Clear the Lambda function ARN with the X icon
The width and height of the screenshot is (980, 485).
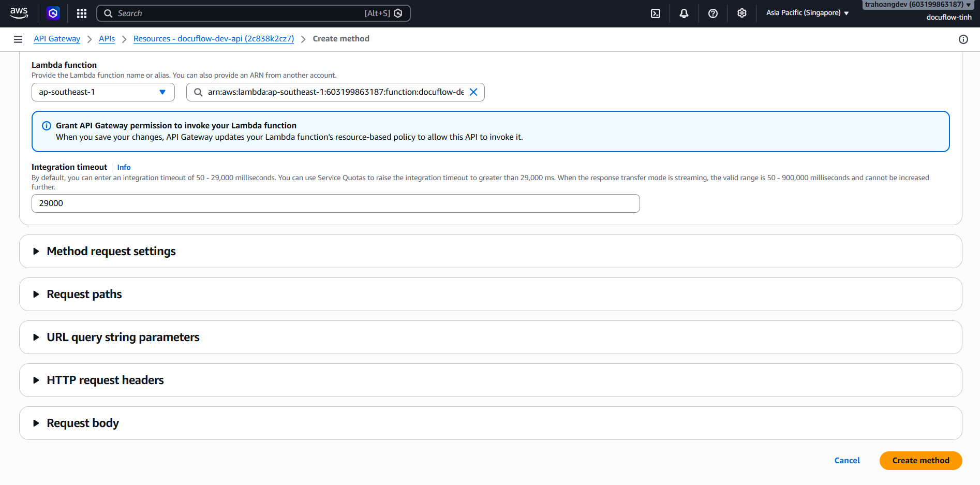click(473, 92)
